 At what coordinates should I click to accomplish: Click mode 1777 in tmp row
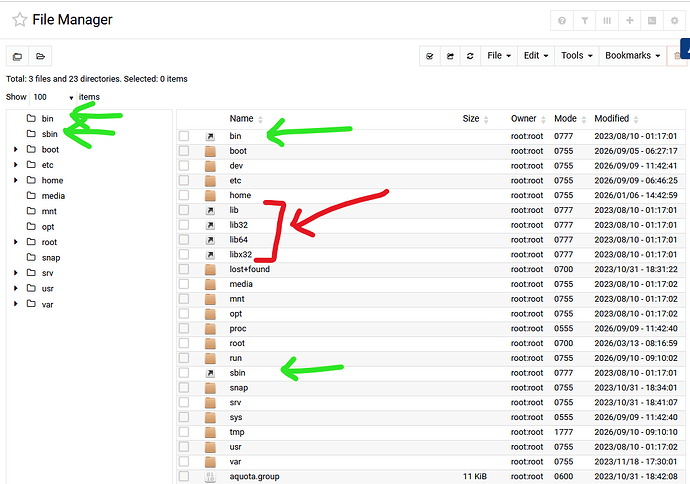(x=564, y=432)
